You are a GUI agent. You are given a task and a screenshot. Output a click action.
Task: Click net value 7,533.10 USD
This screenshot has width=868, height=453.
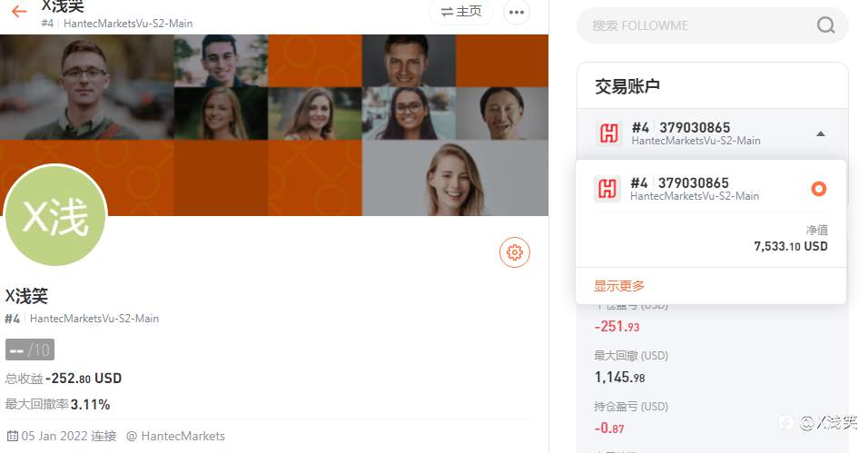tap(791, 246)
